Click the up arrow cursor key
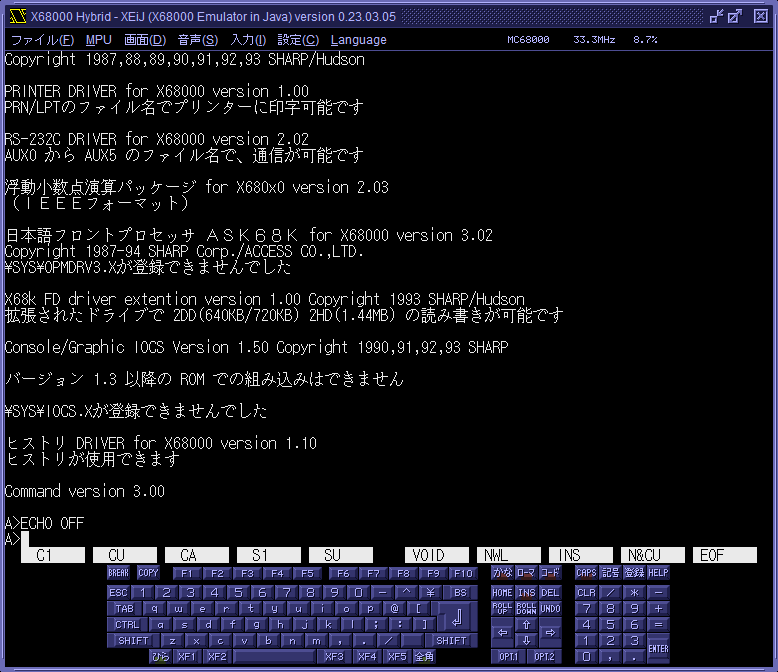 (x=526, y=624)
